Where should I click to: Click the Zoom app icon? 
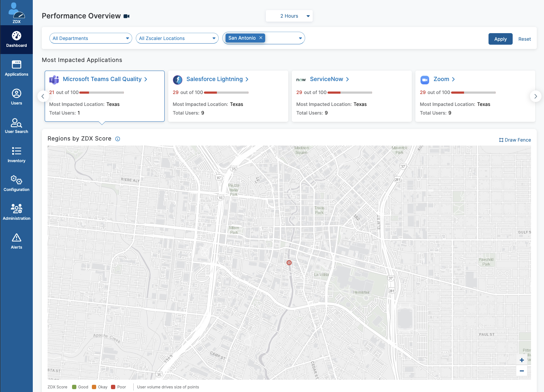425,80
